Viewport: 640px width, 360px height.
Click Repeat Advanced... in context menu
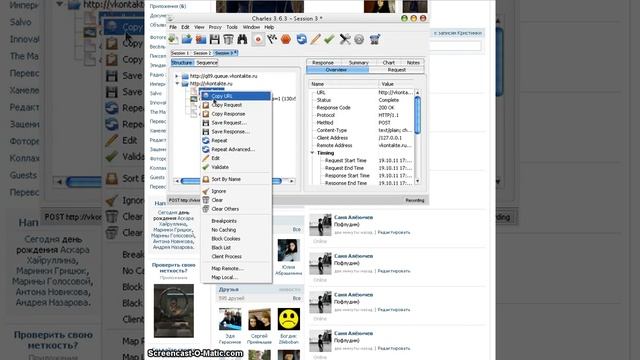(x=236, y=149)
